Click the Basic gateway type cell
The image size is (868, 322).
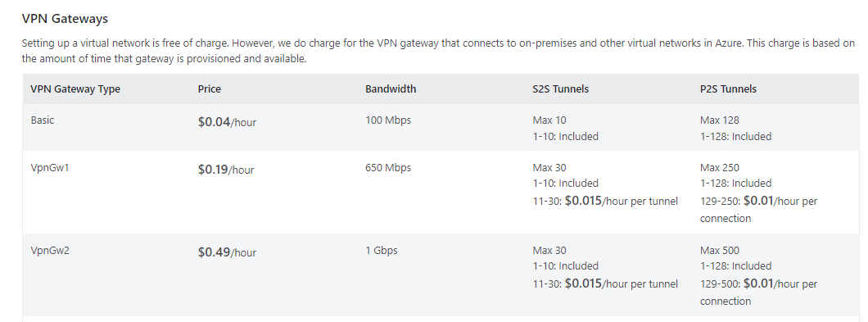point(43,120)
